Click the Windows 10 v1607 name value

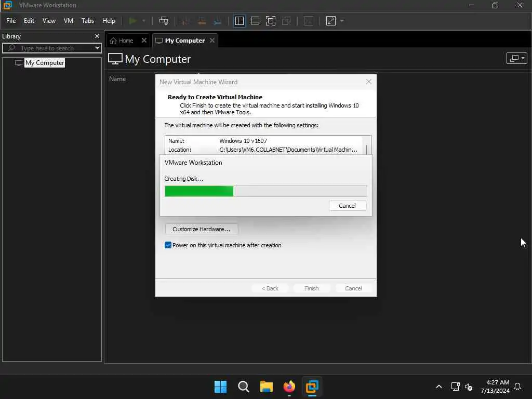click(x=243, y=141)
